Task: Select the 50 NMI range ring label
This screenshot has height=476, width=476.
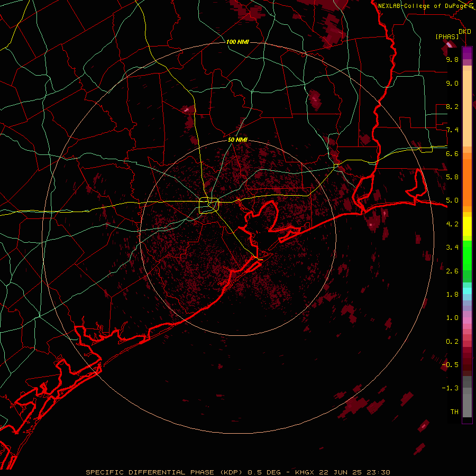Action: [237, 140]
